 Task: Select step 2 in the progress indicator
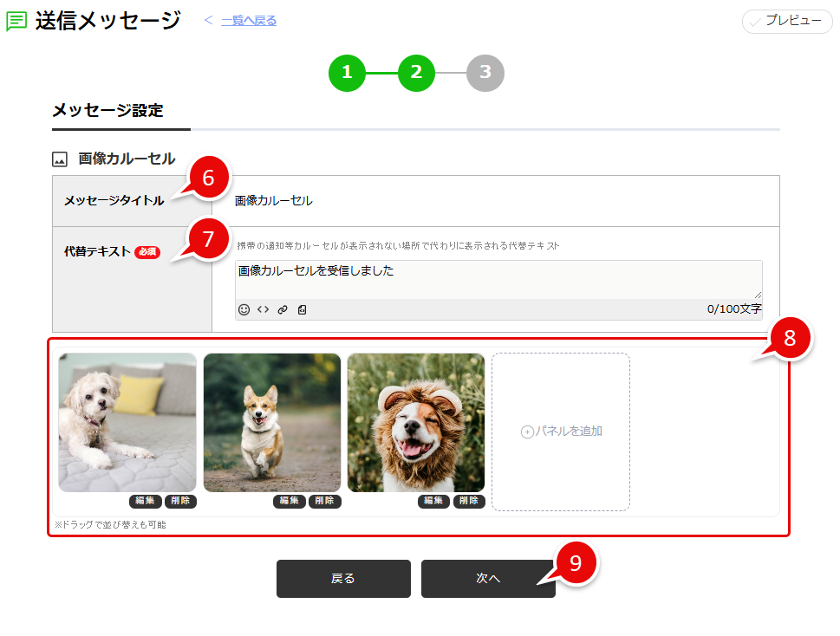point(416,74)
